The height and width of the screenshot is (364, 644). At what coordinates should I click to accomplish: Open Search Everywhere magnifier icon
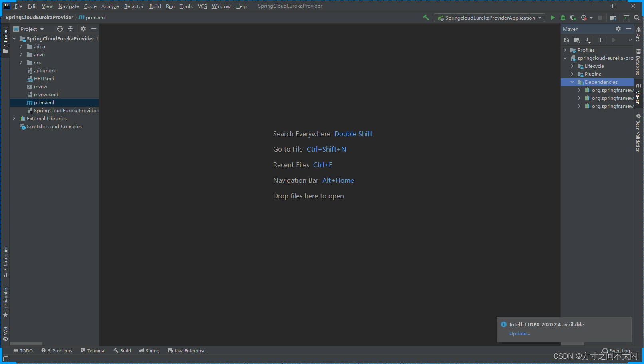(x=637, y=18)
